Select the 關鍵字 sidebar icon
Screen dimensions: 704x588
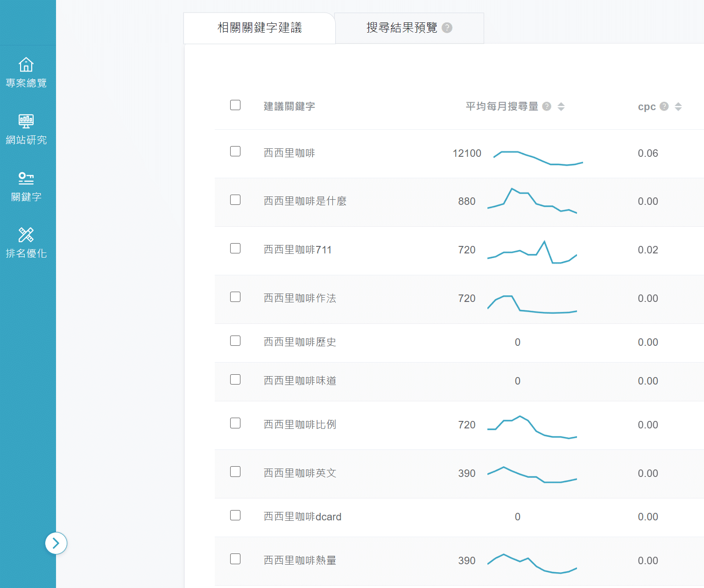[26, 178]
